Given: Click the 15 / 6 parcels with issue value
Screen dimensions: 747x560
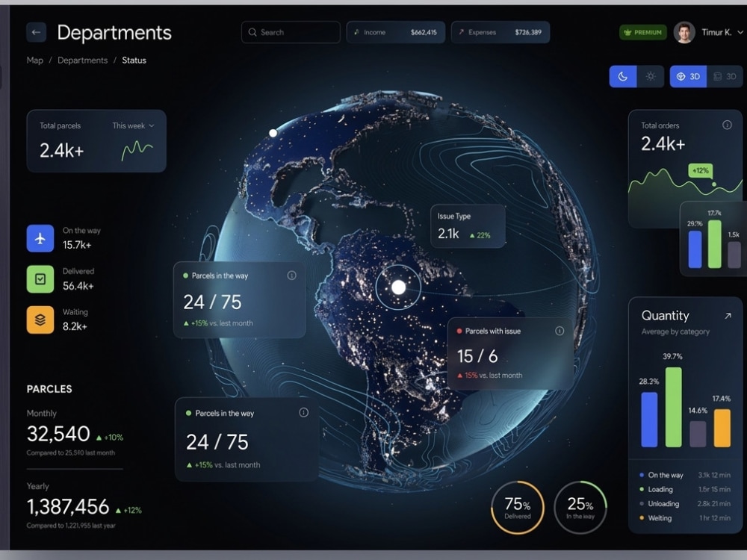Looking at the screenshot, I should [477, 355].
